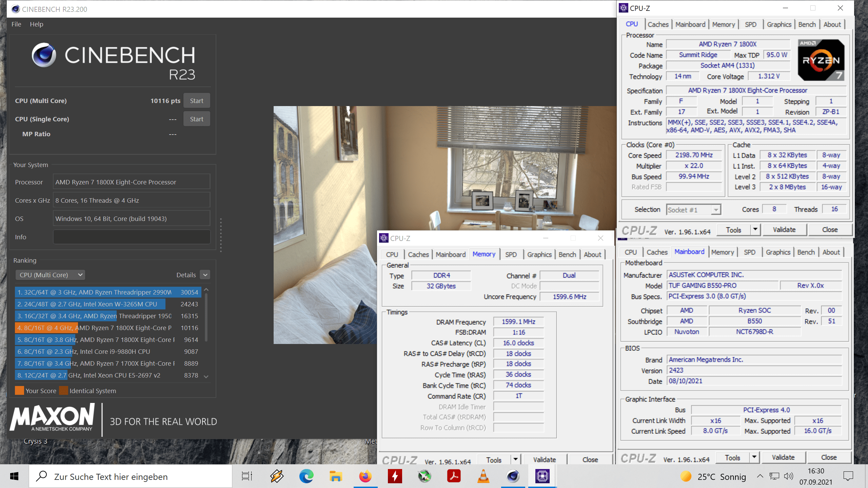Image resolution: width=868 pixels, height=488 pixels.
Task: Launch Microsoft Edge from the taskbar
Action: click(306, 476)
